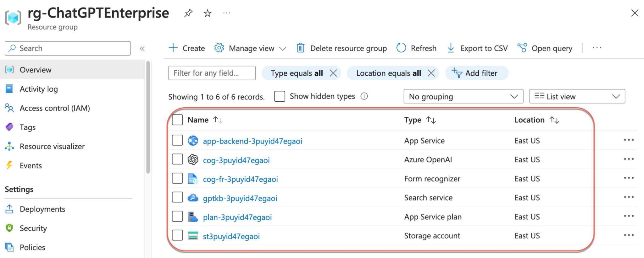Enable Show hidden types checkbox
Image resolution: width=644 pixels, height=258 pixels.
tap(280, 96)
